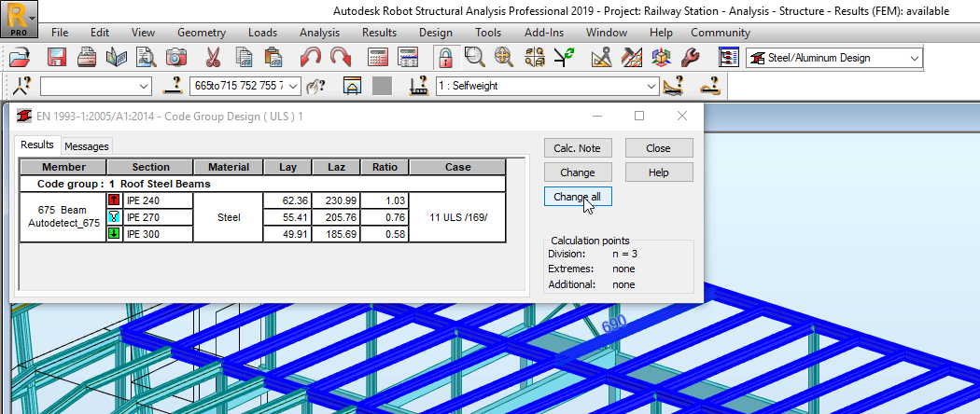Open the Help menu

(x=661, y=33)
